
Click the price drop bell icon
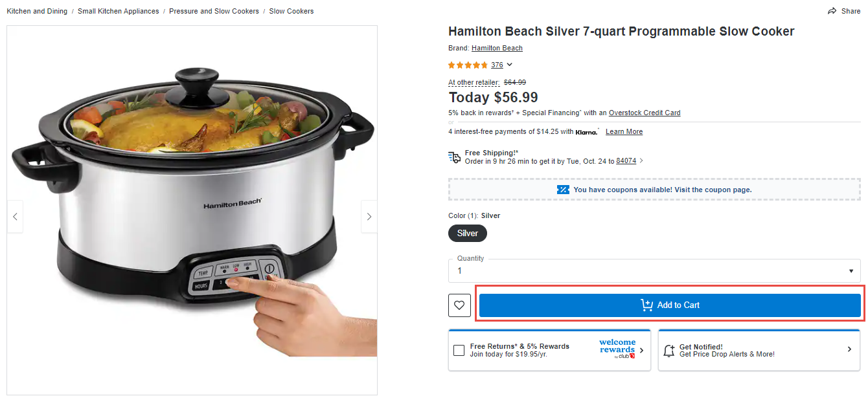(x=669, y=350)
